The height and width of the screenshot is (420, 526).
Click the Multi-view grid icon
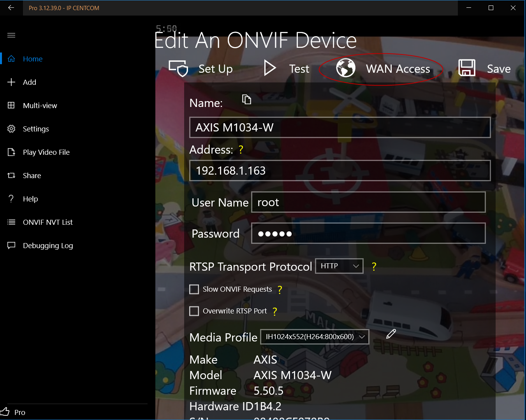(11, 105)
